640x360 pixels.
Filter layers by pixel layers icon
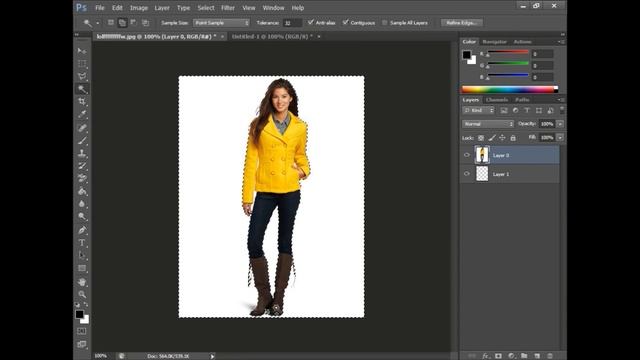(504, 111)
